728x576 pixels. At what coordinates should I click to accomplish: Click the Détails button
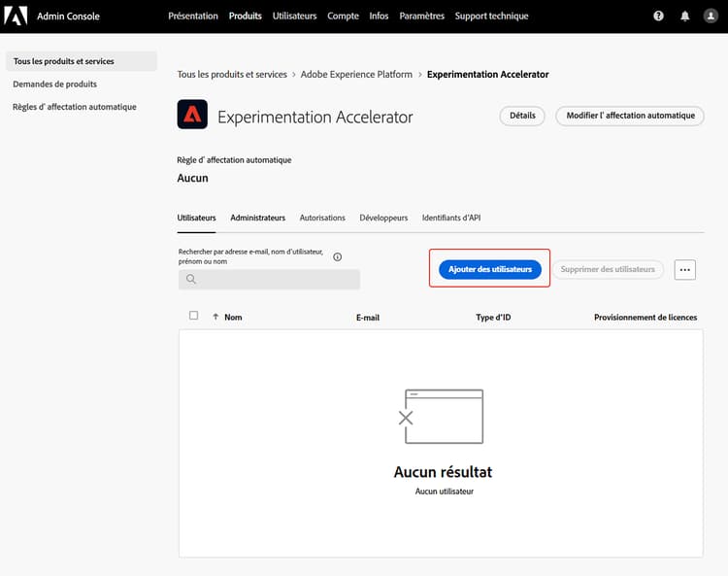[x=522, y=116]
